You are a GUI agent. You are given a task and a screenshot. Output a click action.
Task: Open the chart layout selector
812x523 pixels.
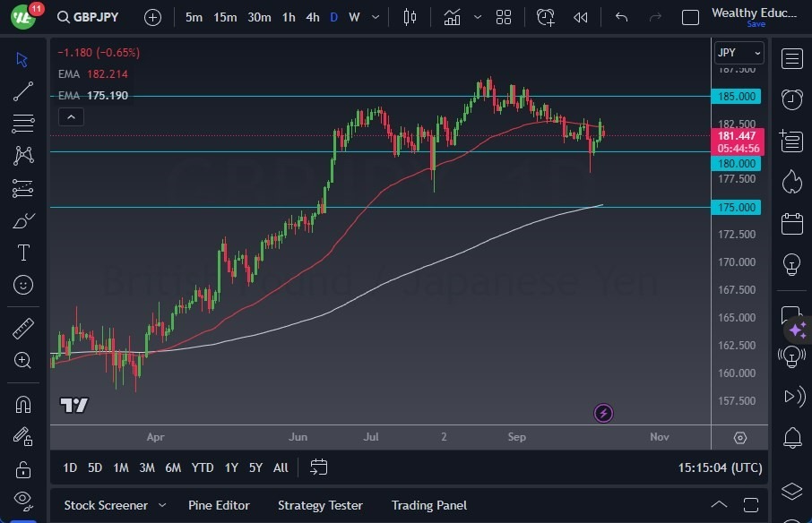coord(503,16)
